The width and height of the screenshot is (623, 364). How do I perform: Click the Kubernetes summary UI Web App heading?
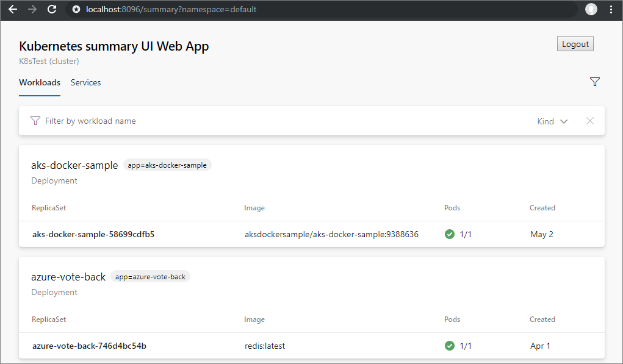pos(113,46)
